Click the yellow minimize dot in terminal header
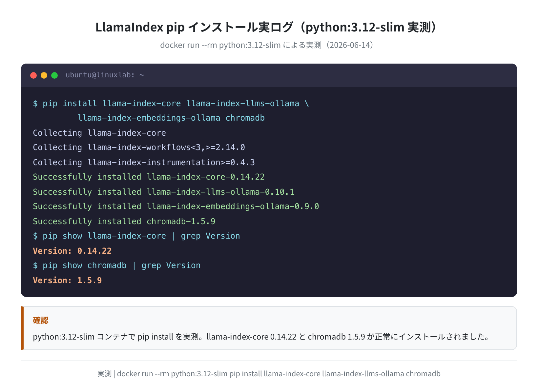 (x=44, y=75)
